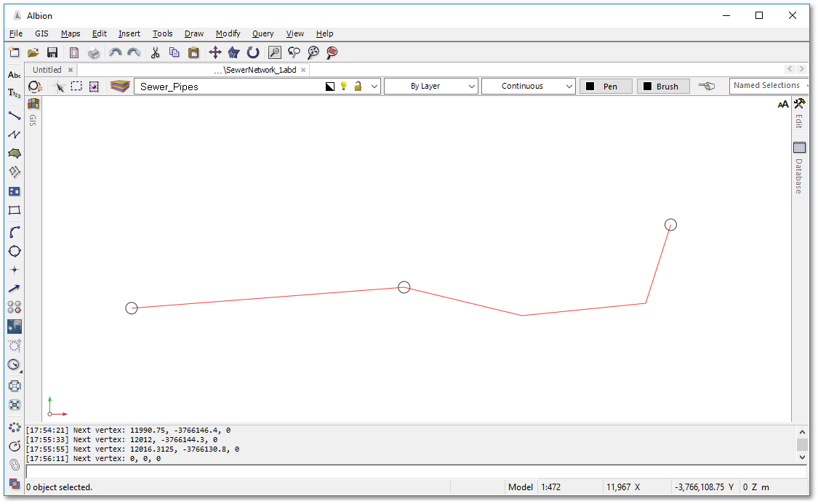Close the SewerNetwork_1.abd tab
The image size is (818, 504).
[x=303, y=70]
